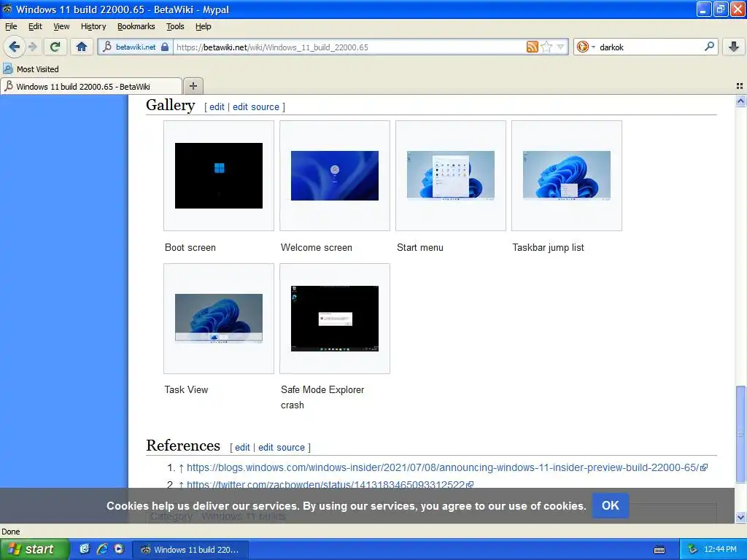Click the 'Done' status bar text

[x=10, y=532]
